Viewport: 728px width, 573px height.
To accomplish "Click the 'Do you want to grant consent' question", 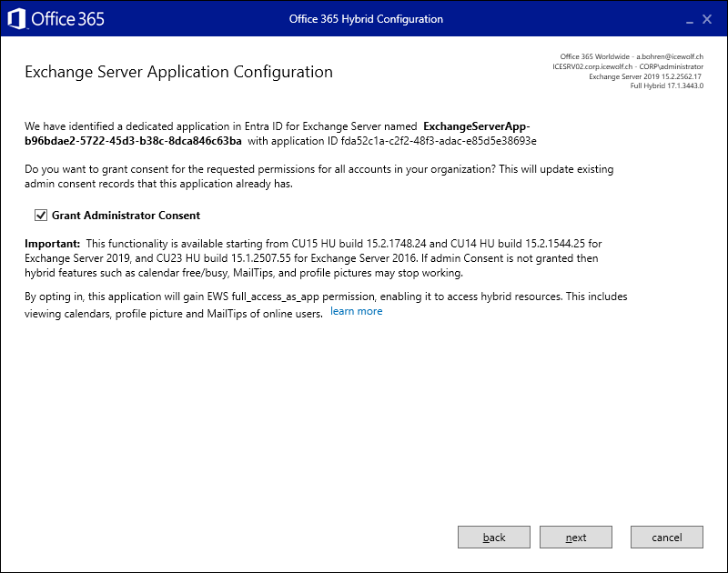I will coord(319,176).
